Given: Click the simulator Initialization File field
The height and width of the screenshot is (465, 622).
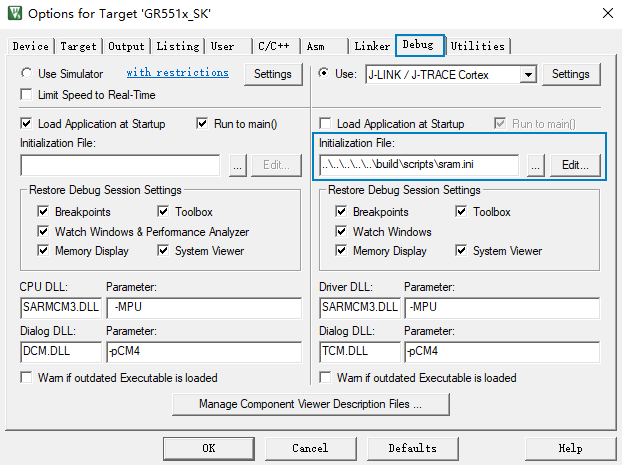Looking at the screenshot, I should point(120,165).
